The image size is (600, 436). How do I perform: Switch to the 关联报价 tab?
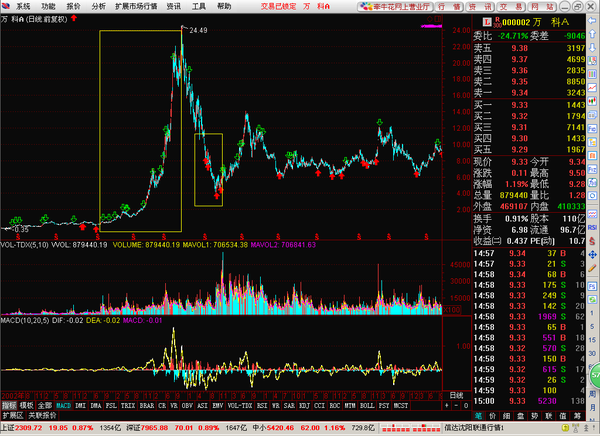coord(42,415)
